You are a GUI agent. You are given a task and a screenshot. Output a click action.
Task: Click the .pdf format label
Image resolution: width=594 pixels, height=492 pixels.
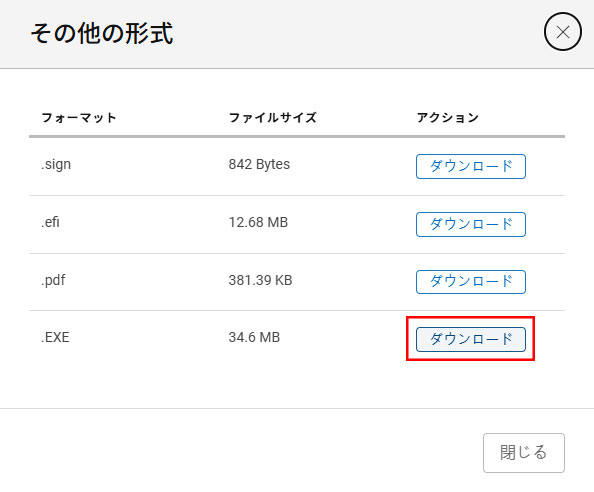tap(53, 281)
